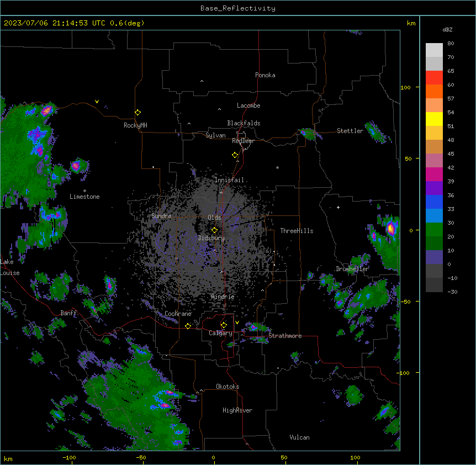The height and width of the screenshot is (465, 476).
Task: Click the asterisk marker east of Innisfail
Action: point(277,167)
